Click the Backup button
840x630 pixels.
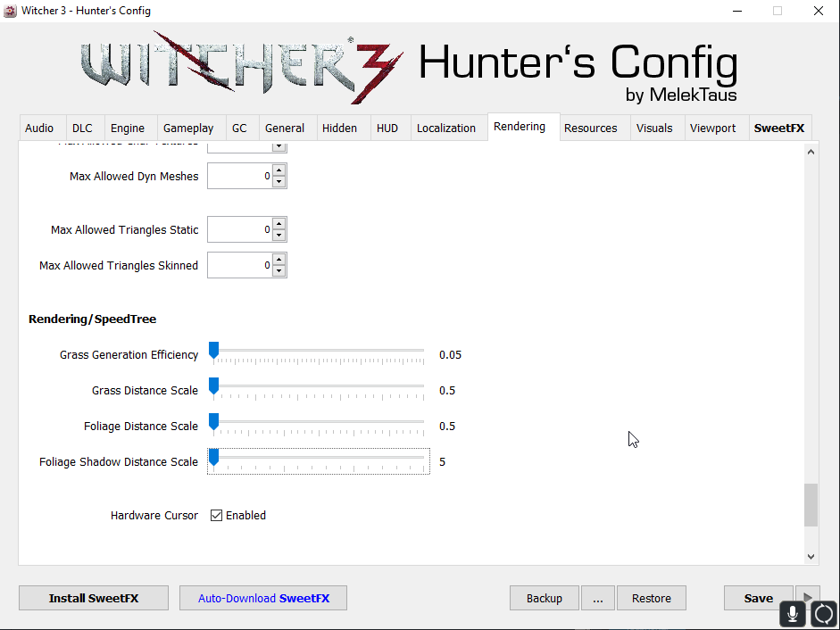(x=545, y=598)
